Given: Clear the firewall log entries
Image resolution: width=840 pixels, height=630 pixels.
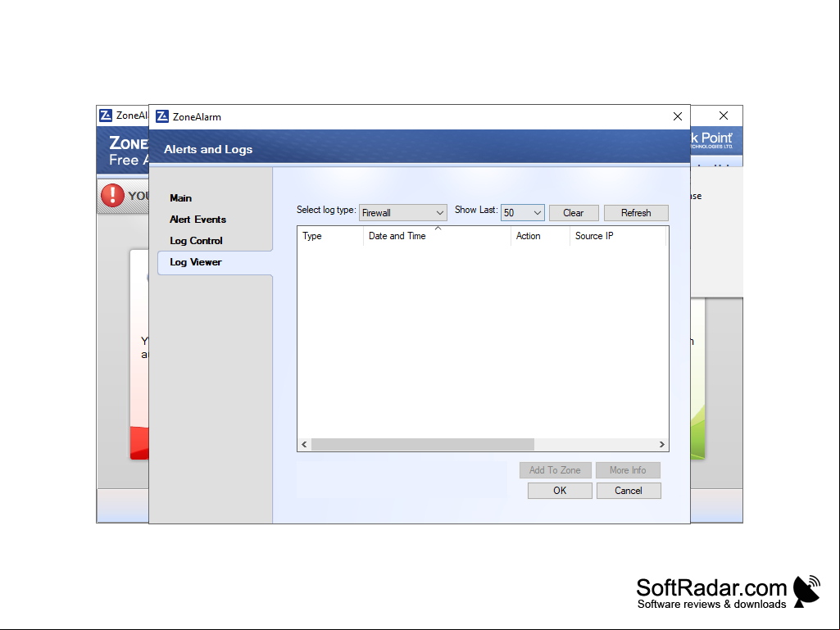Looking at the screenshot, I should click(x=573, y=213).
